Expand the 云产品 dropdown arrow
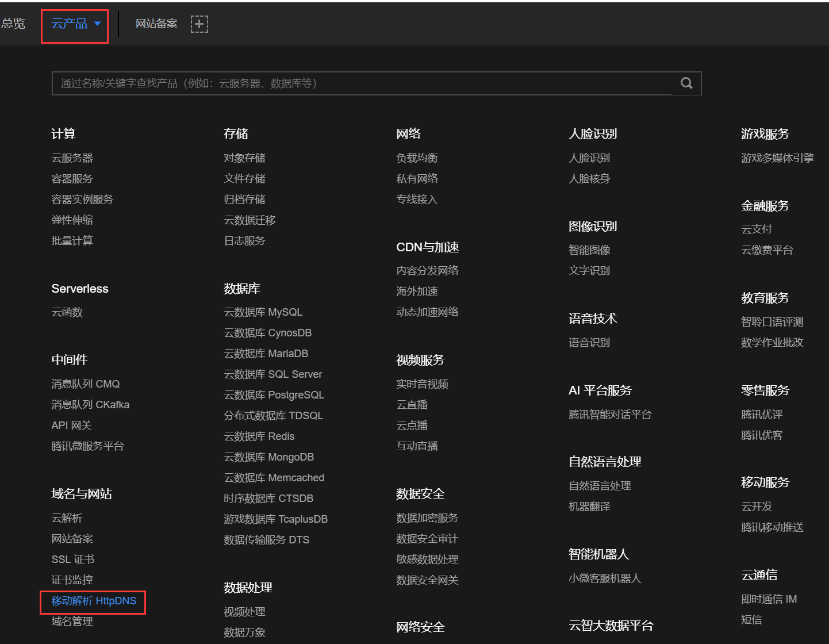Viewport: 829px width, 644px height. [x=97, y=24]
